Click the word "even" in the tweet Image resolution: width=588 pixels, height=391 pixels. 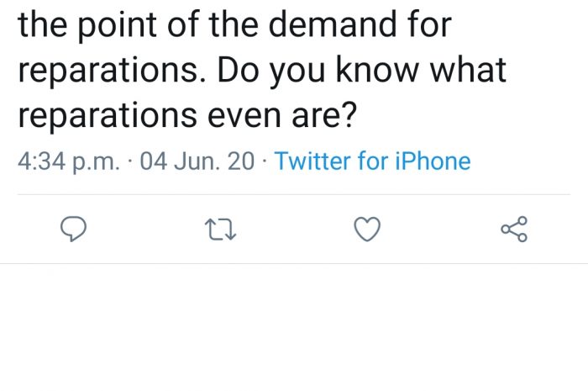(244, 115)
